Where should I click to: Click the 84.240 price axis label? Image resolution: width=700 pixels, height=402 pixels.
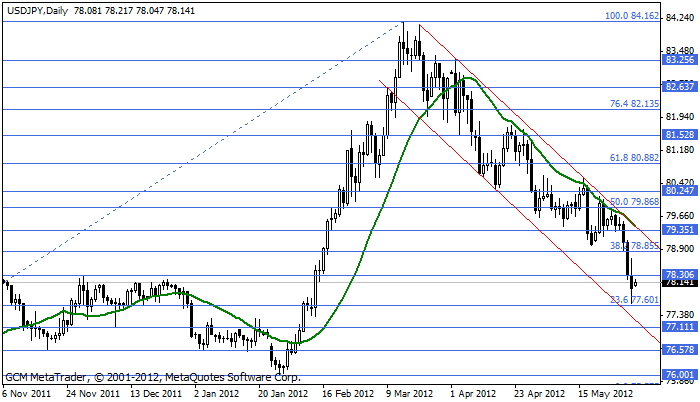click(x=680, y=17)
